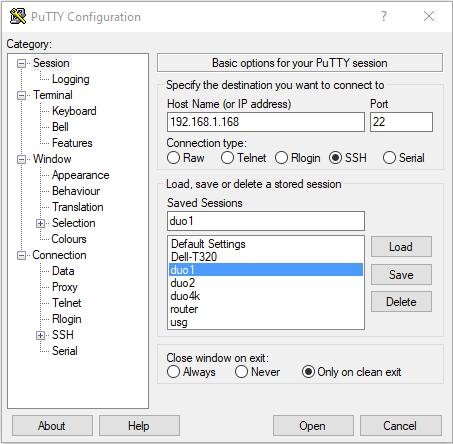Image resolution: width=453 pixels, height=444 pixels.
Task: Open the Colours settings category
Action: pyautogui.click(x=69, y=239)
